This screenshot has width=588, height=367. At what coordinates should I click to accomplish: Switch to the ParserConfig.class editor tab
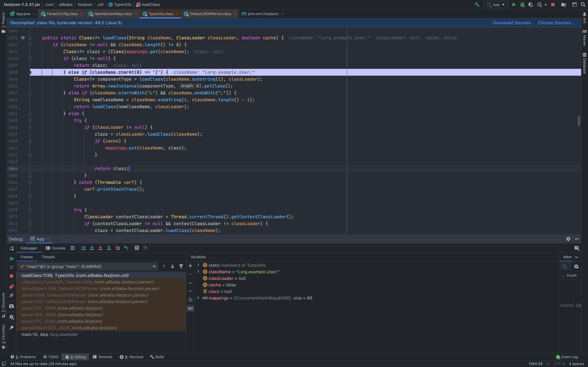point(62,14)
